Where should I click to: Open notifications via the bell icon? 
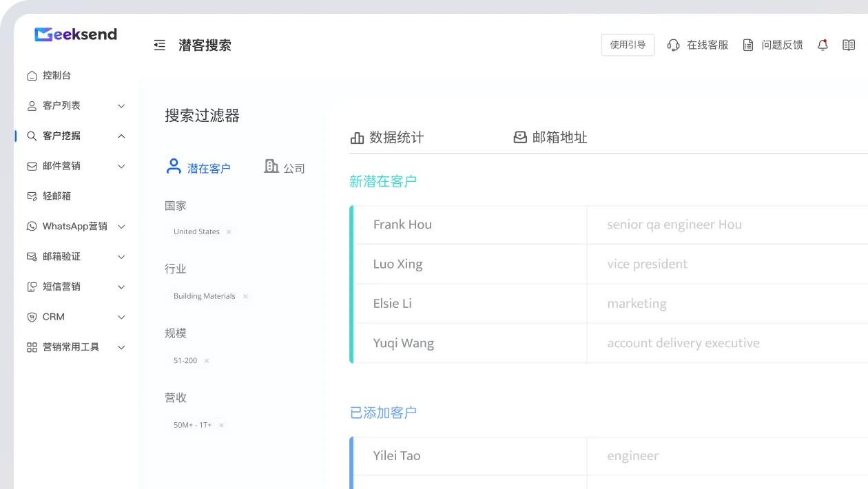coord(823,45)
